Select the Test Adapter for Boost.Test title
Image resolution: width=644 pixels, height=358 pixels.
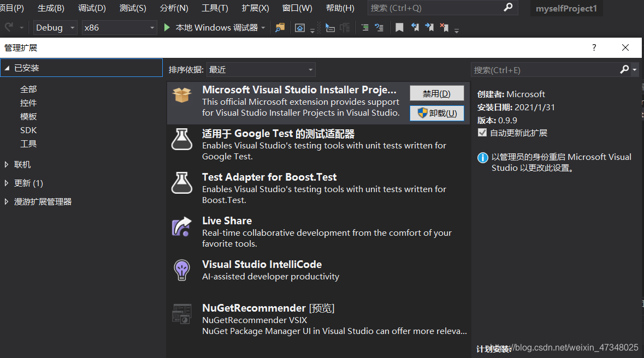[269, 177]
